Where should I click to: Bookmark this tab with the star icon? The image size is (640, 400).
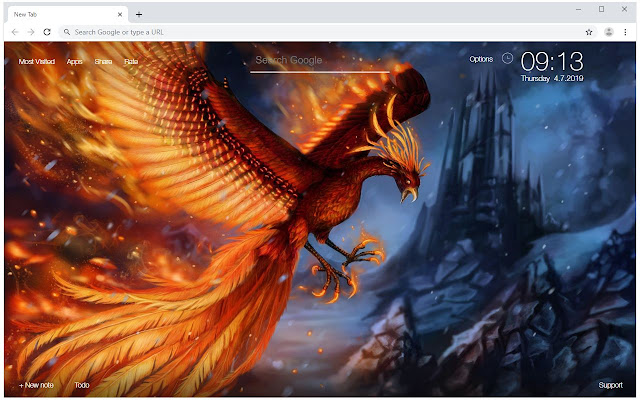(589, 32)
